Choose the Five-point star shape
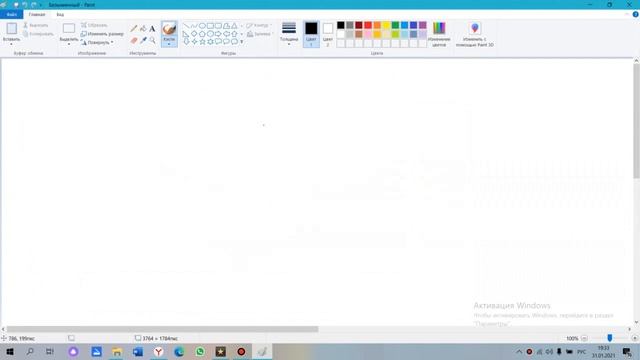Screen dimensions: 640x360 [202, 42]
